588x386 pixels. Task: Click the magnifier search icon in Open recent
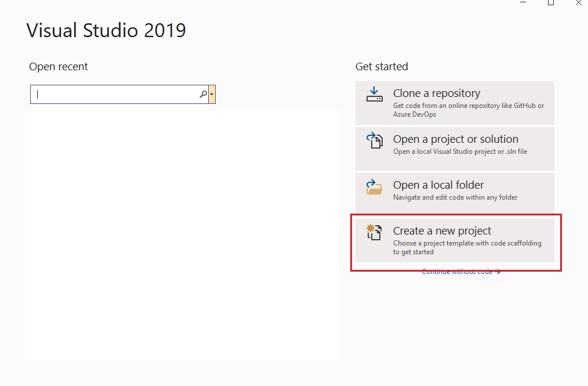coord(204,94)
